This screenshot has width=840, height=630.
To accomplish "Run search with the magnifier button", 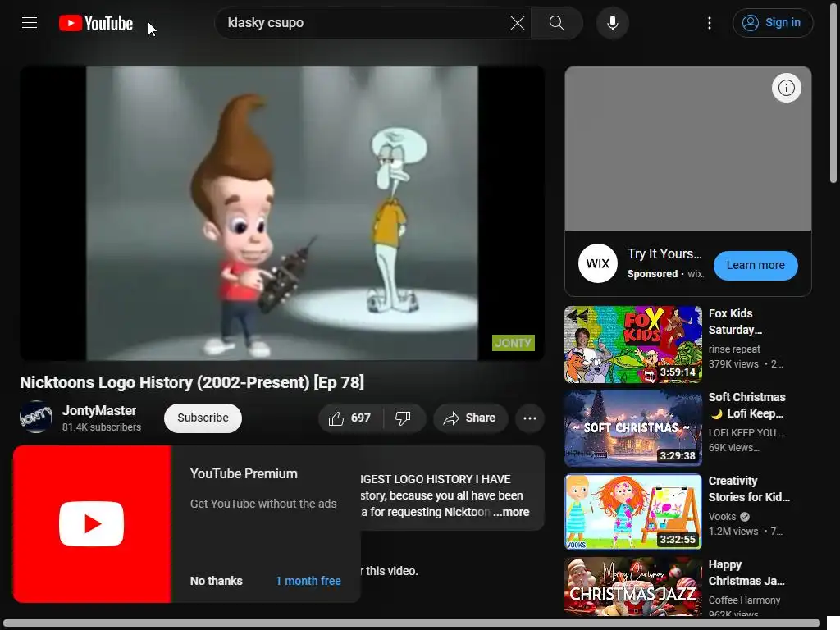I will click(557, 23).
